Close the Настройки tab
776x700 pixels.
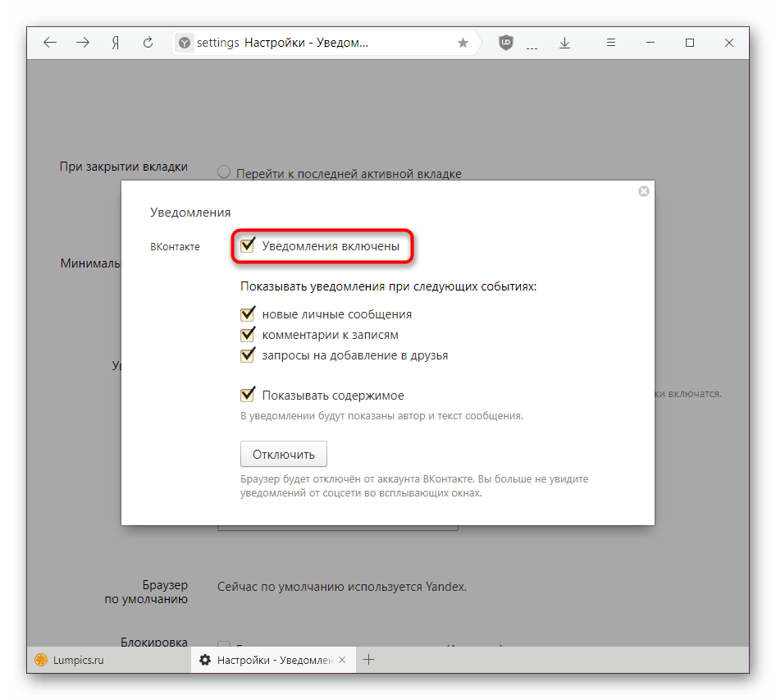(x=342, y=660)
